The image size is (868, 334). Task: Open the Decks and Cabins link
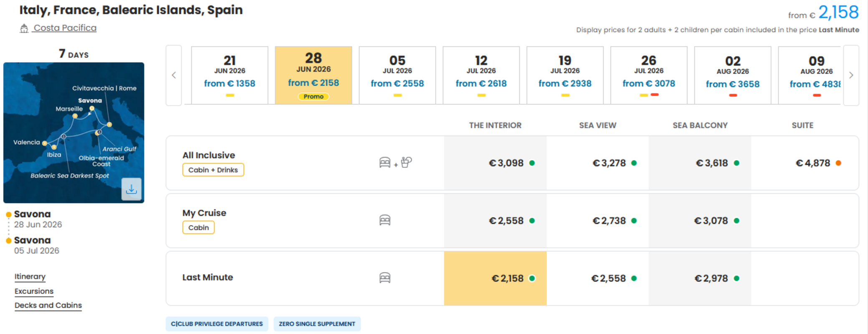[x=48, y=305]
